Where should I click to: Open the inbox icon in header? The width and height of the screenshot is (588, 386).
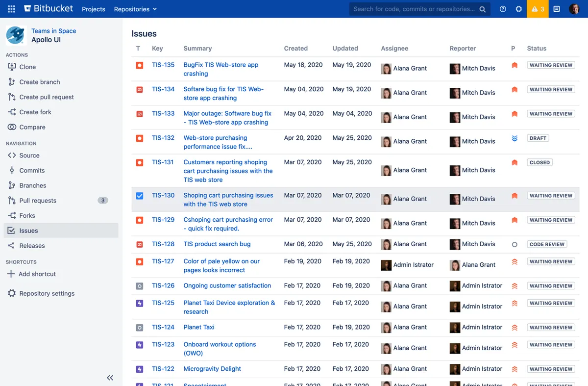point(557,9)
